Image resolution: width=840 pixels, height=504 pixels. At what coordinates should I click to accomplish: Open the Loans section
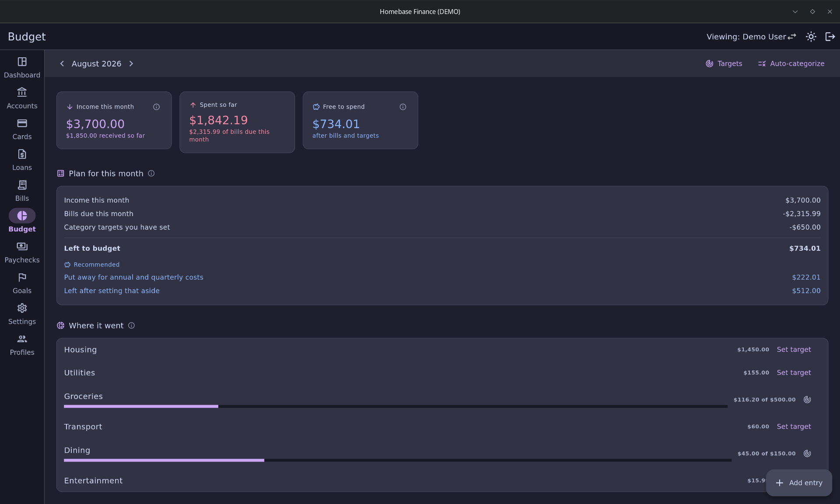(x=22, y=160)
